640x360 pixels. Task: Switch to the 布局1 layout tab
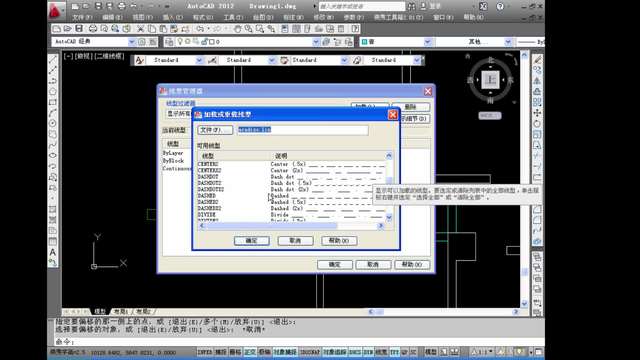coord(121,311)
